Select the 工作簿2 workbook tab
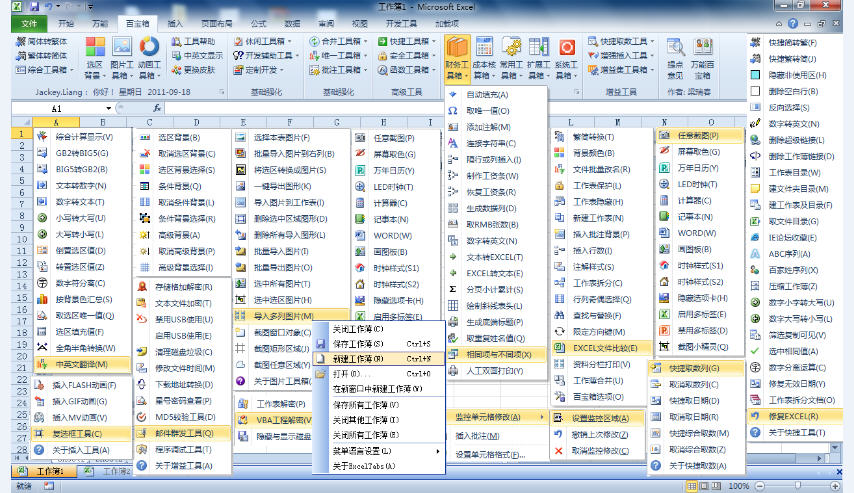Screen dimensions: 854x493 click(x=111, y=471)
